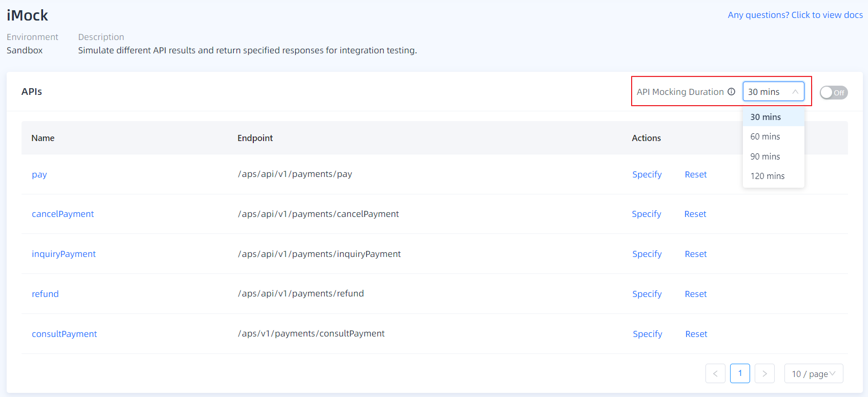The image size is (868, 397).
Task: Open the cancelPayment API link
Action: (x=63, y=214)
